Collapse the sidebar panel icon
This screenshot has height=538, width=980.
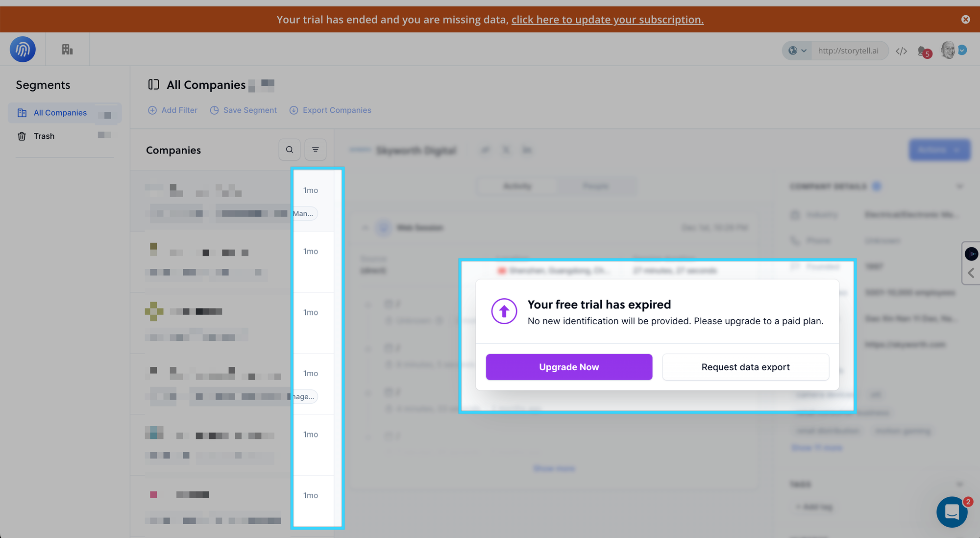coord(153,85)
